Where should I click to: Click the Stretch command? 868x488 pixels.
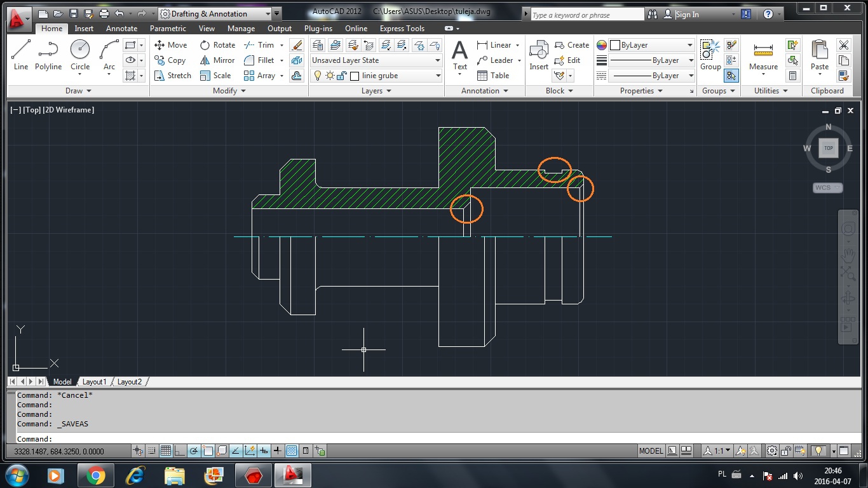point(173,76)
